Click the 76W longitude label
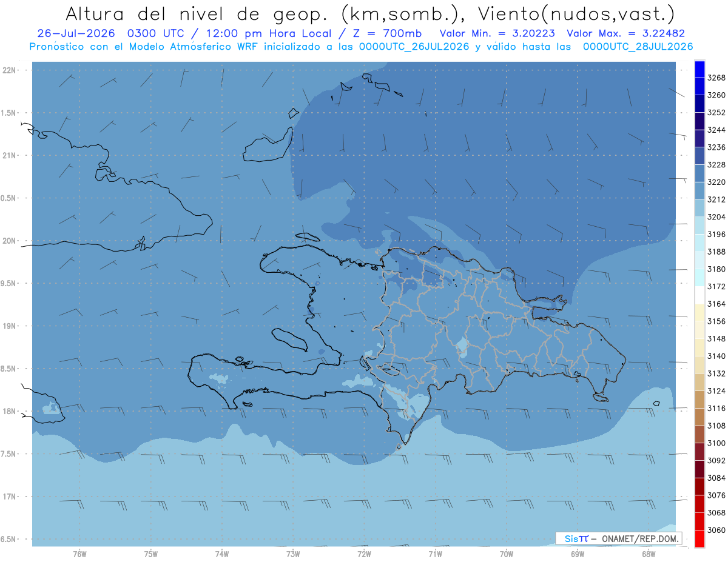 79,554
